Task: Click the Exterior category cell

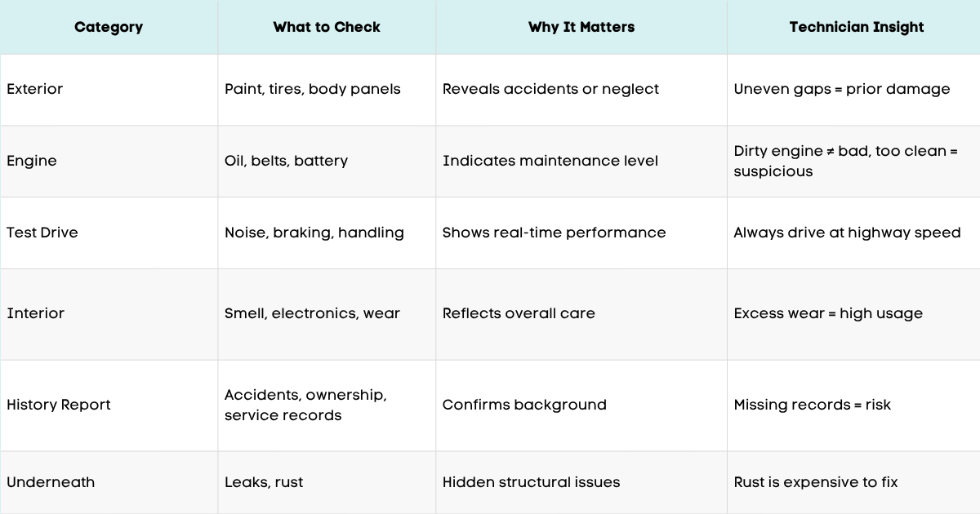Action: [35, 89]
